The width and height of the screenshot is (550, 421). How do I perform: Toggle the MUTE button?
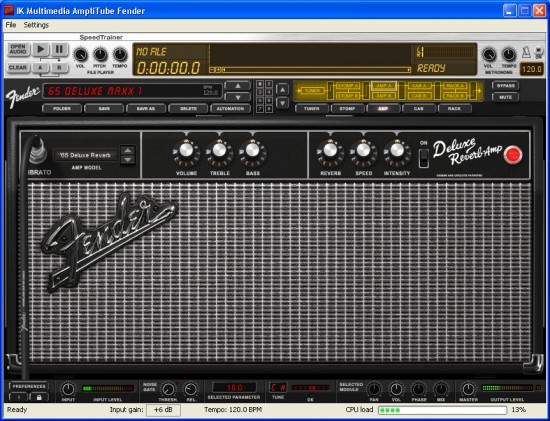(x=505, y=97)
